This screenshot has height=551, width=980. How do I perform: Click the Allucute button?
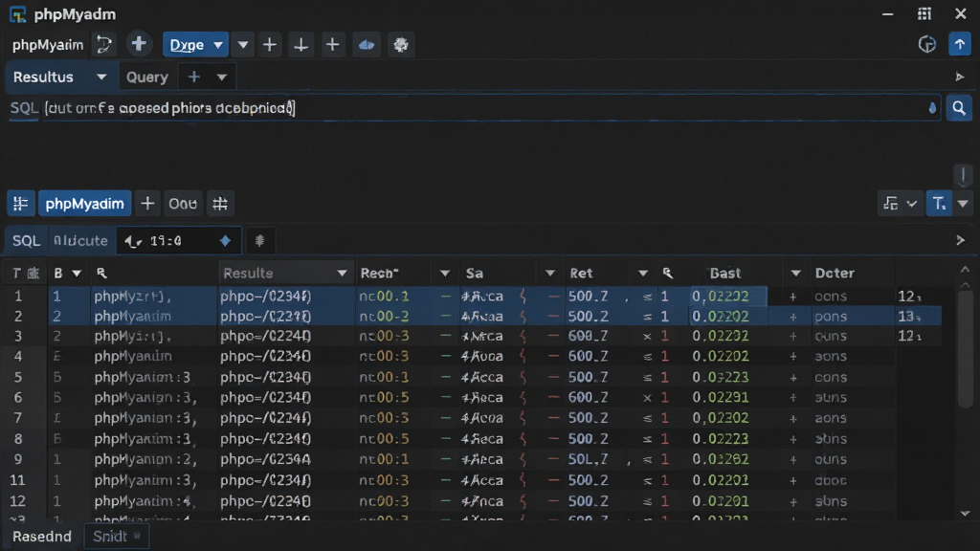80,240
